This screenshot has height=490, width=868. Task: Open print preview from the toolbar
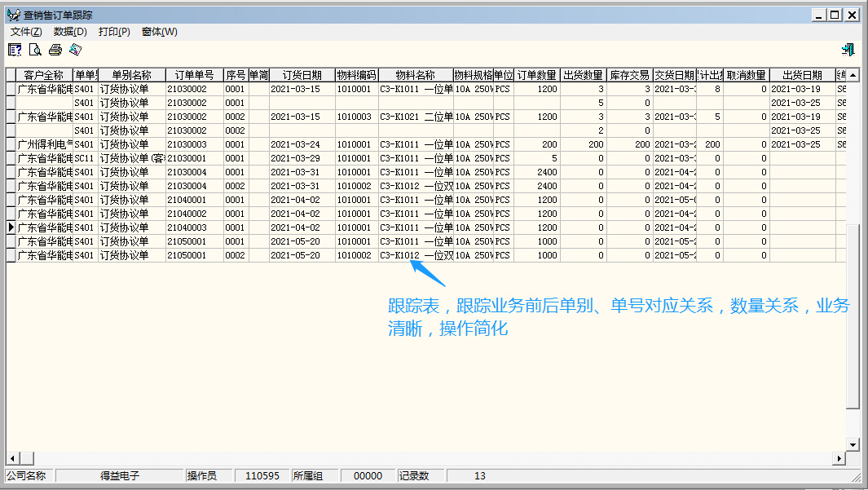pyautogui.click(x=35, y=51)
